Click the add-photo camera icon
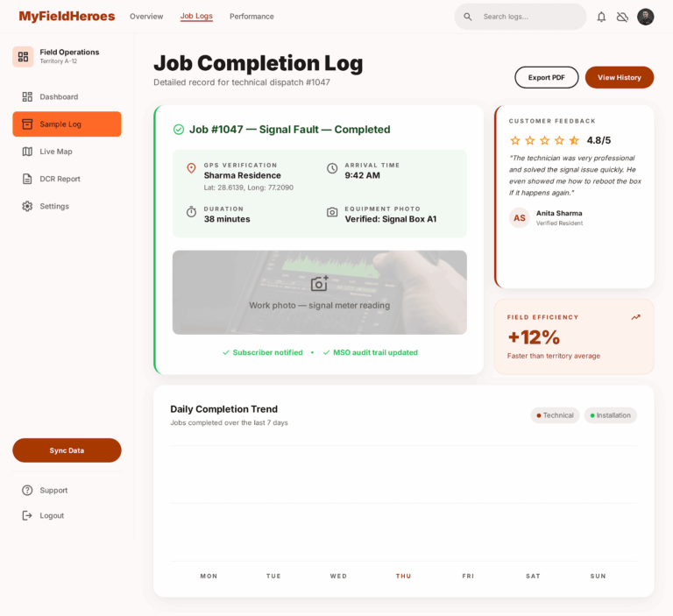Image resolution: width=673 pixels, height=616 pixels. pos(319,283)
